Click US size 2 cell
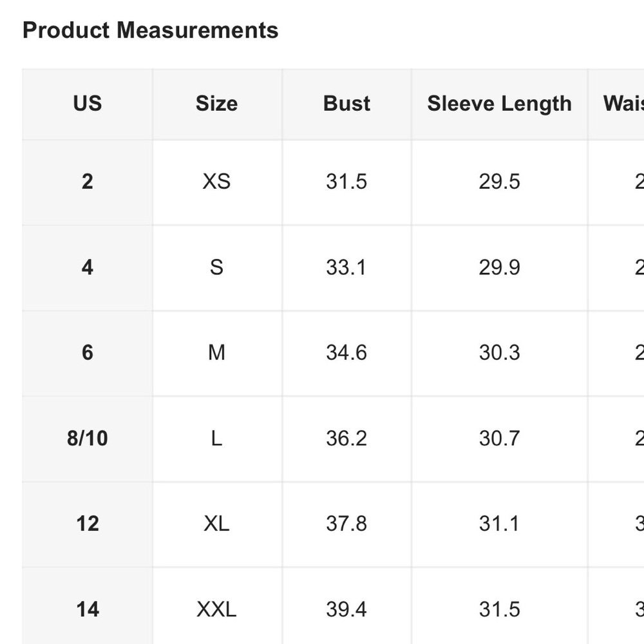 click(x=88, y=182)
